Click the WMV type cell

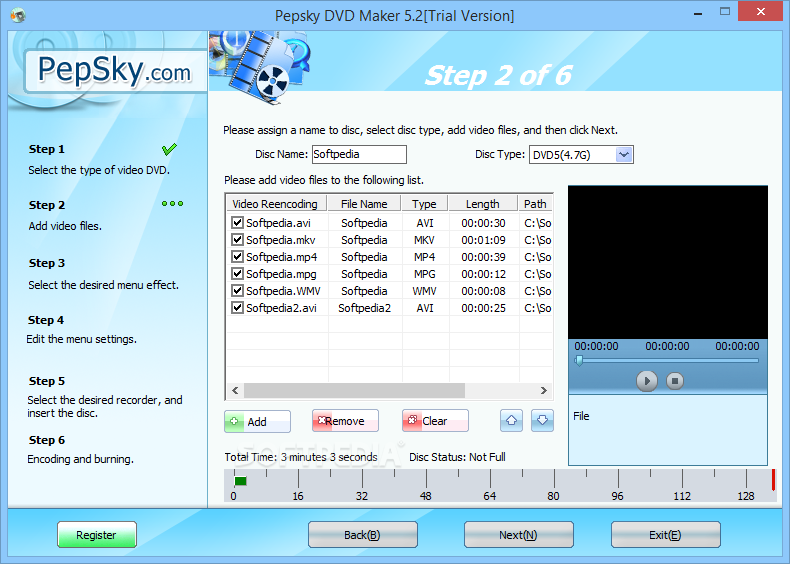pyautogui.click(x=425, y=291)
